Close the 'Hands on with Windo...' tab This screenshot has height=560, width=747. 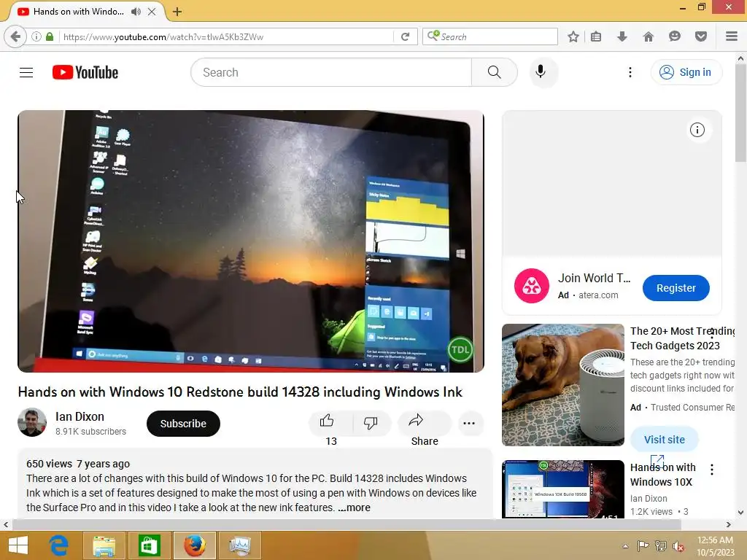152,12
